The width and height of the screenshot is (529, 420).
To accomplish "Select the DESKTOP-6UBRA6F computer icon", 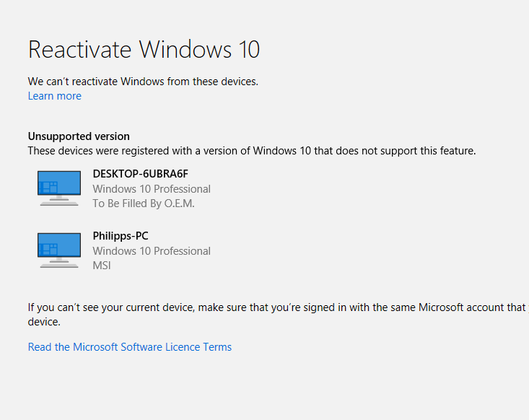I will (x=59, y=188).
